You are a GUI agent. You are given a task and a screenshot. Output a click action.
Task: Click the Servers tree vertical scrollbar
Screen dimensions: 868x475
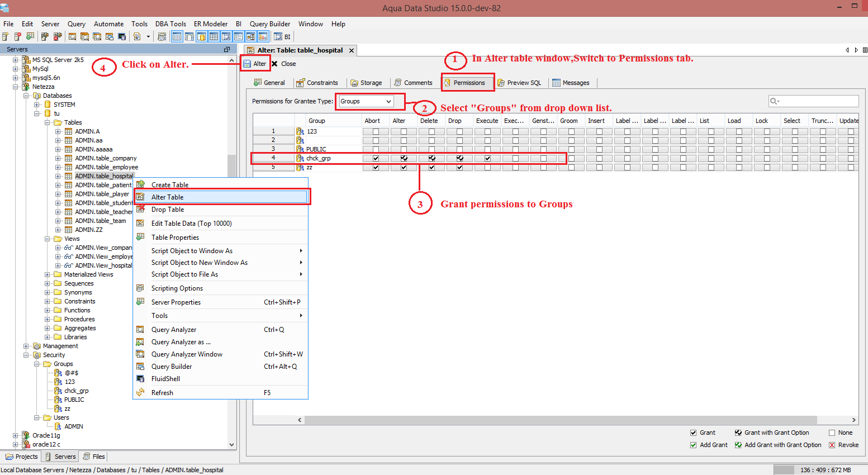(x=232, y=167)
